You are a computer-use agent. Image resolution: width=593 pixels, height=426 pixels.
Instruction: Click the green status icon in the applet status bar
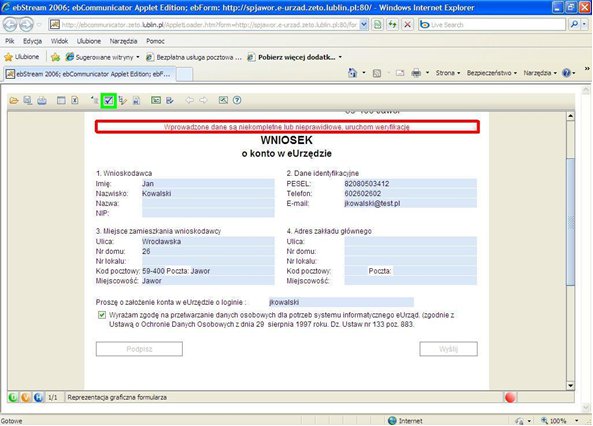pyautogui.click(x=13, y=397)
